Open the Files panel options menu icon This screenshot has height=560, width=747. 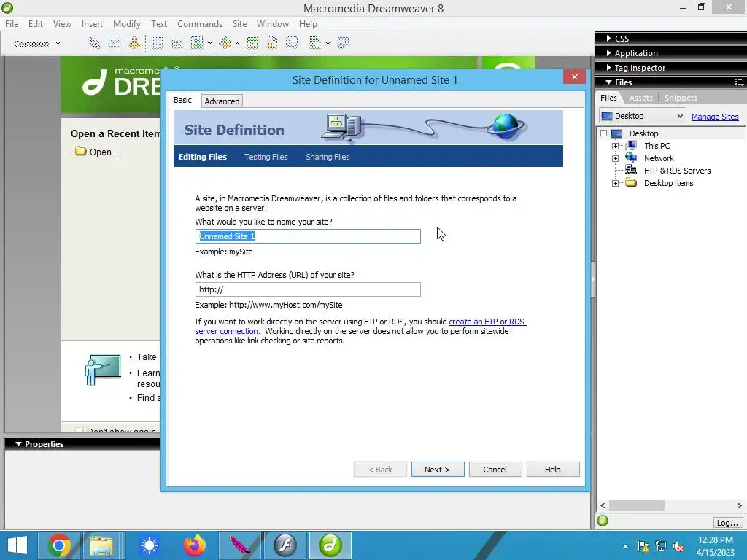pos(739,82)
